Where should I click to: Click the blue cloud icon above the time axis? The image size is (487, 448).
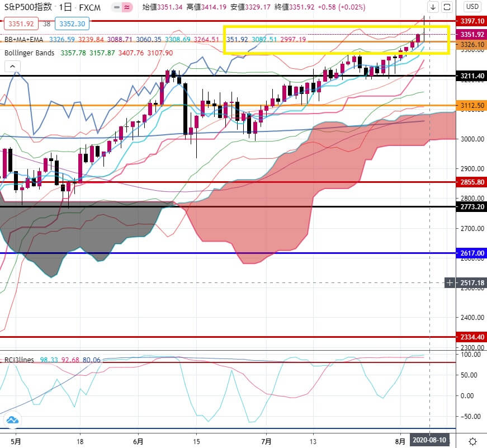click(12, 421)
